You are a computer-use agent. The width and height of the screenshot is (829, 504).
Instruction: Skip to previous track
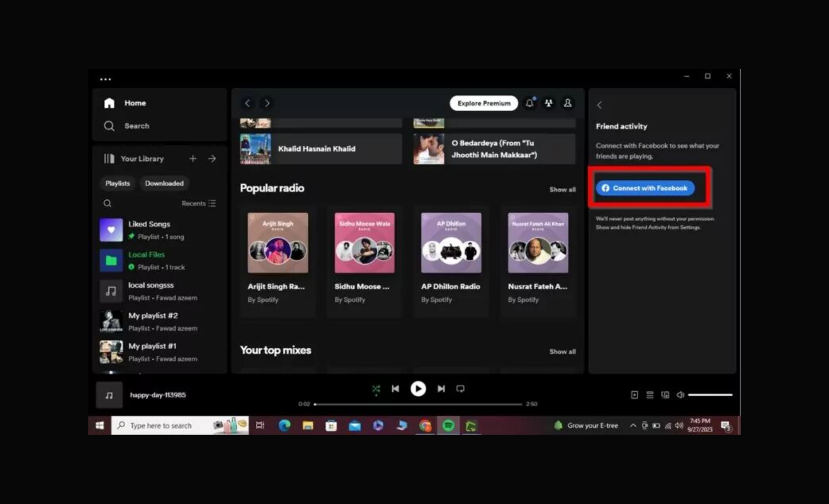point(396,389)
